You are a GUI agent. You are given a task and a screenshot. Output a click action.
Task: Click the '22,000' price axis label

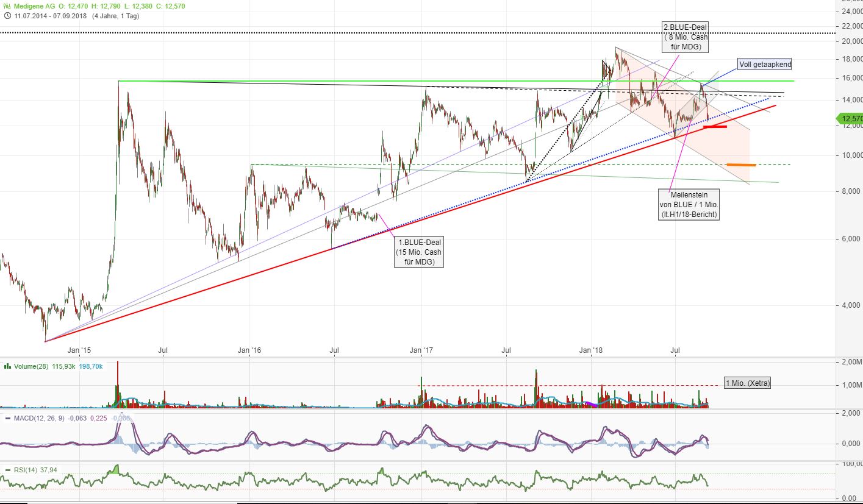click(x=852, y=26)
